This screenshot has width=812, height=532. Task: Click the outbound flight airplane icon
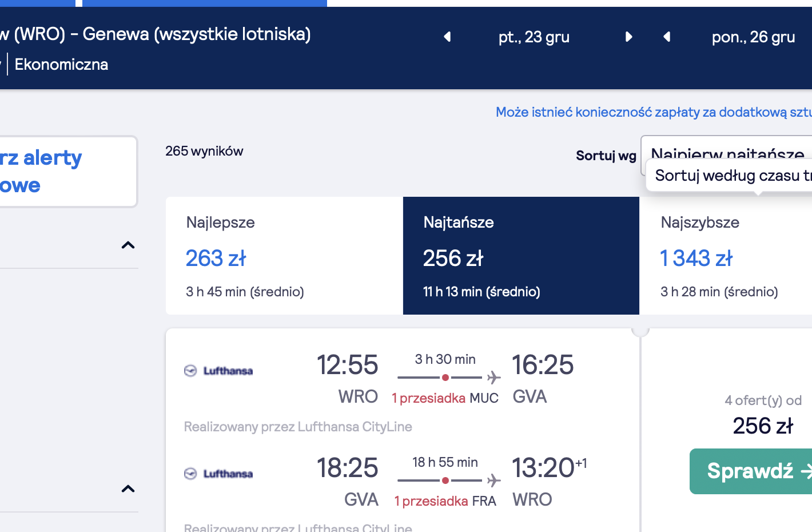tap(493, 378)
